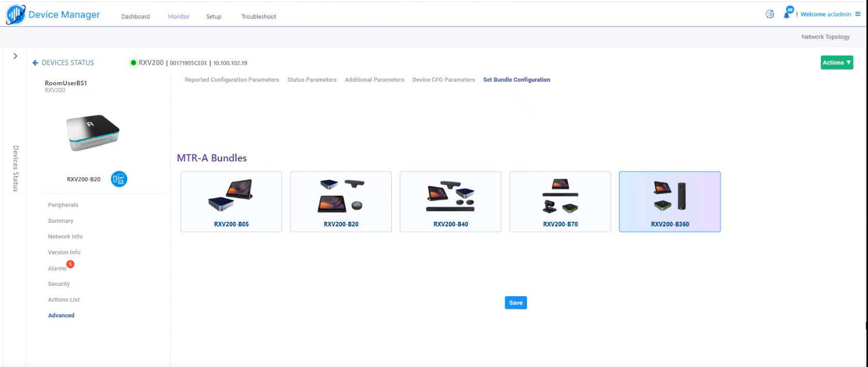
Task: Click the RXV200 device image
Action: coord(93,133)
